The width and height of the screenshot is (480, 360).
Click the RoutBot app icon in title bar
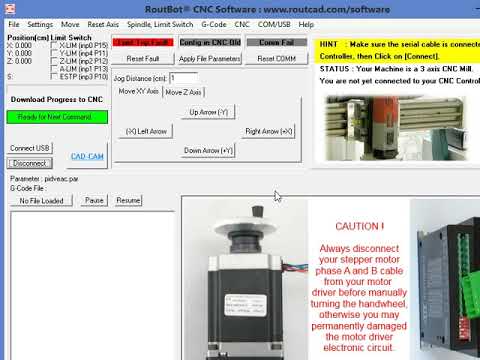[x=10, y=9]
